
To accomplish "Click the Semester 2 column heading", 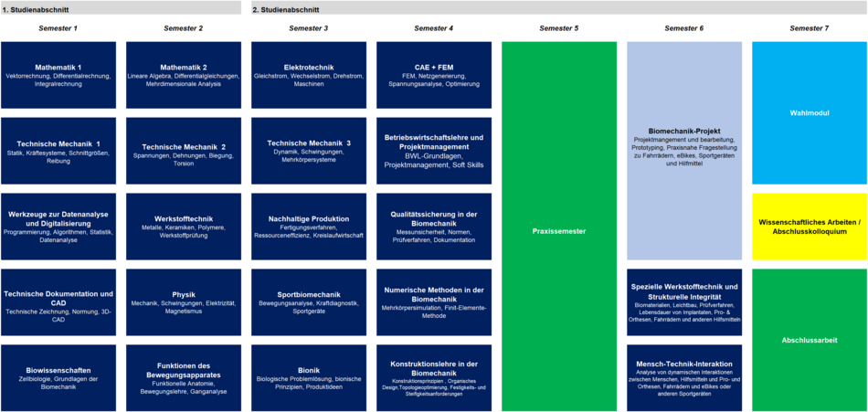I will pyautogui.click(x=184, y=28).
